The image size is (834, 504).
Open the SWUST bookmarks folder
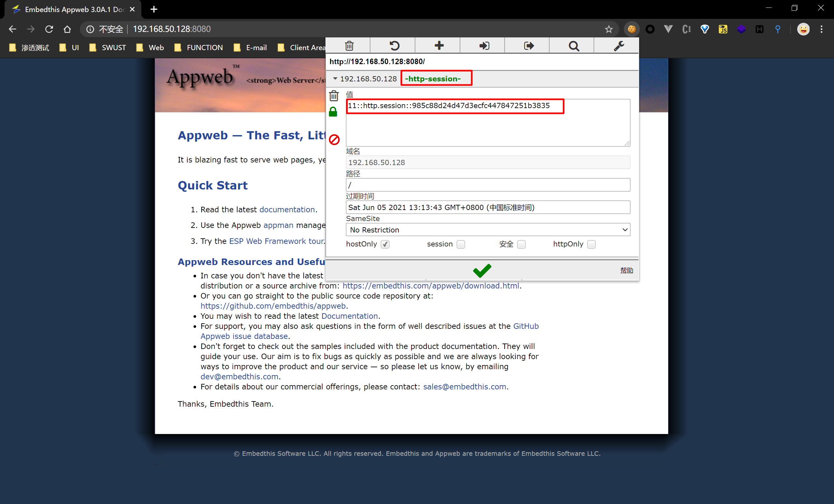coord(108,48)
